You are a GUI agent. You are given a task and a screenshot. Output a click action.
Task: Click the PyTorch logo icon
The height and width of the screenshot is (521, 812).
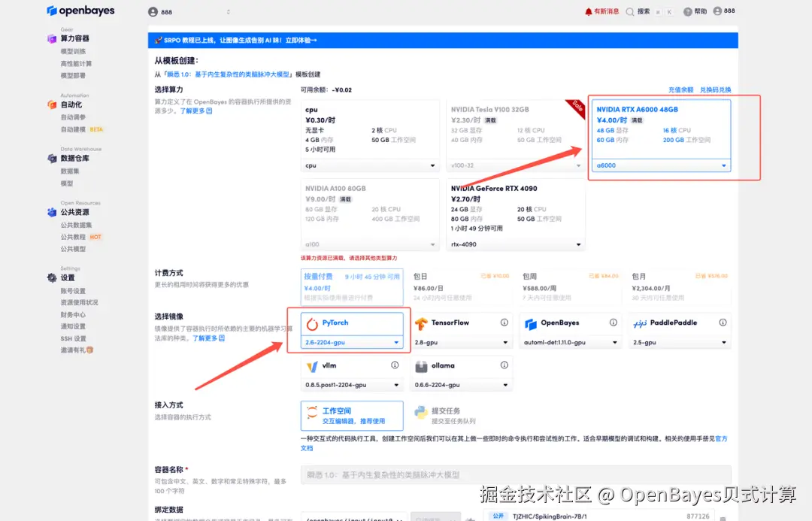(x=312, y=324)
